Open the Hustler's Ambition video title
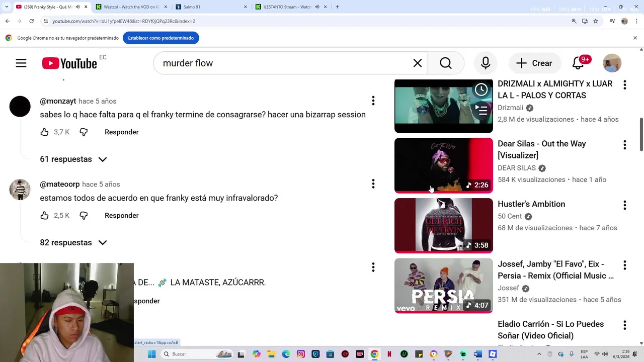 (x=531, y=204)
